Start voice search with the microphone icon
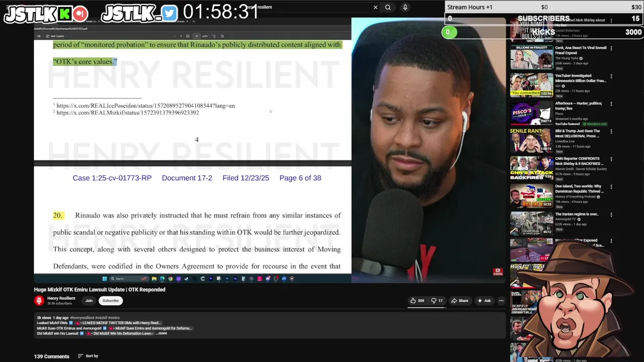The width and height of the screenshot is (644, 362). click(x=405, y=7)
